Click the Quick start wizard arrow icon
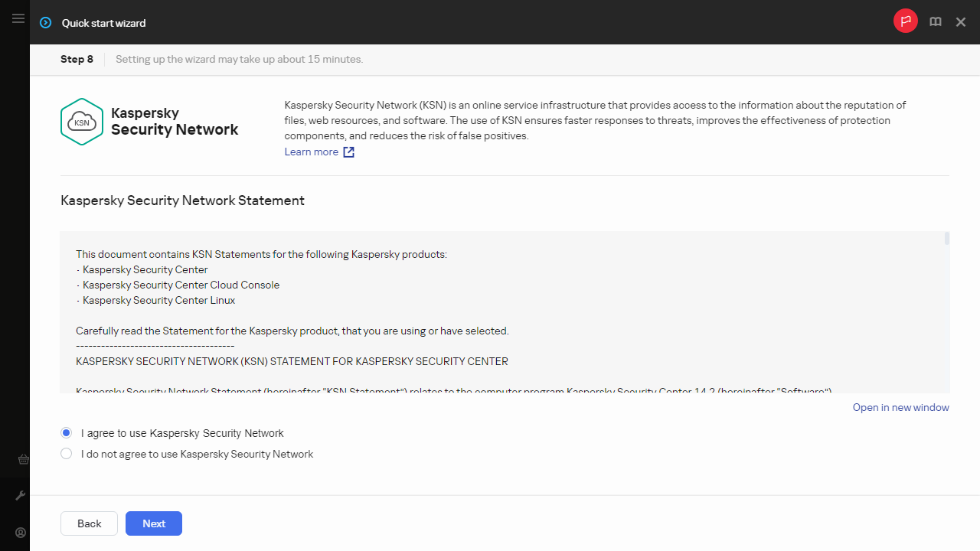The height and width of the screenshot is (551, 980). click(46, 23)
